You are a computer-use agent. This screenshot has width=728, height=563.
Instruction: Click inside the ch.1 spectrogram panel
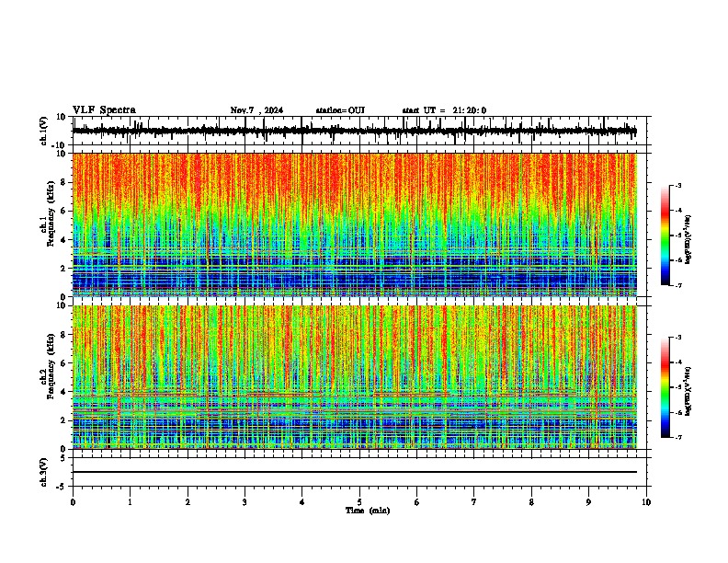point(355,224)
